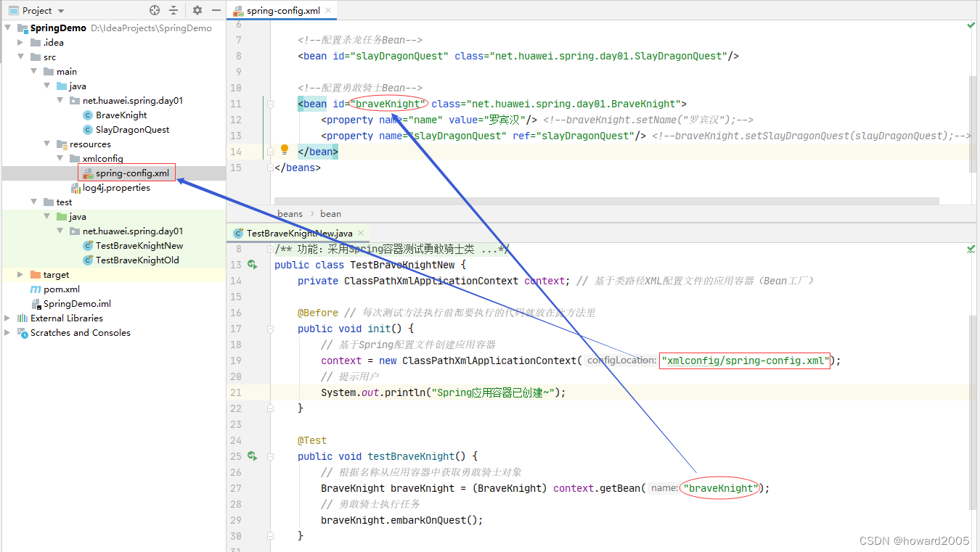Click the java test folder under test
Viewport: 980px width, 552px height.
click(x=72, y=216)
